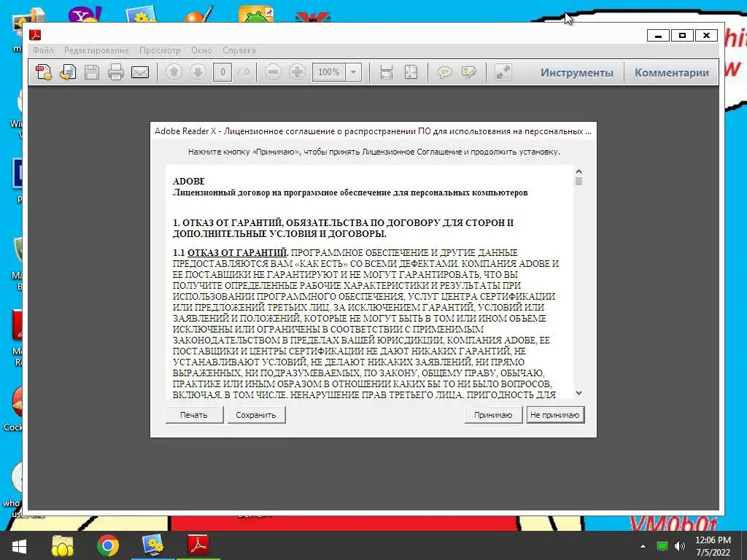Click the sticky note comment icon

pyautogui.click(x=444, y=72)
